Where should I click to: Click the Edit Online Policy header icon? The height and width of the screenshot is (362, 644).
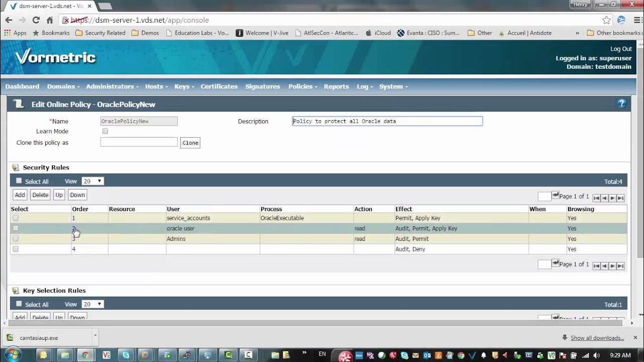point(19,104)
